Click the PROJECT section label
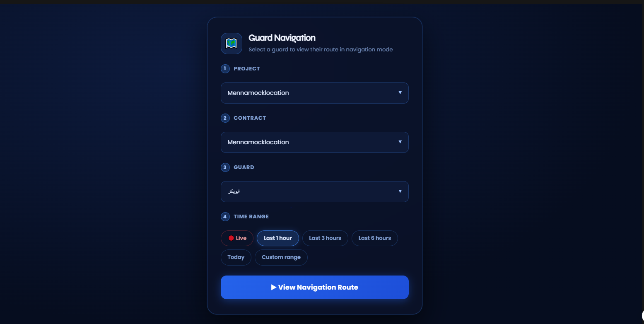Screen dimensions: 644x324 click(246, 69)
